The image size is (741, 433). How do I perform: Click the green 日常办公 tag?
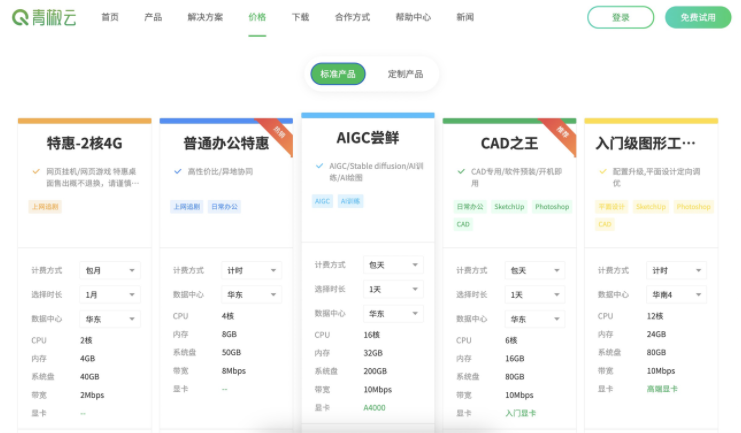[x=470, y=207]
